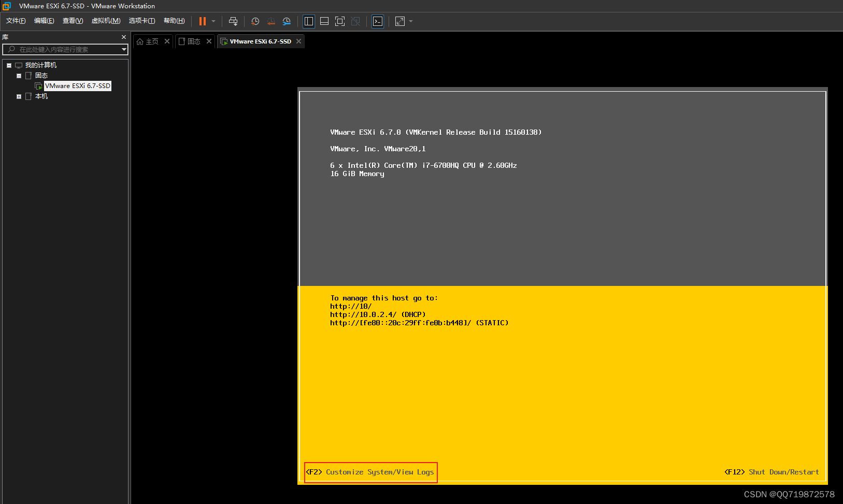Click the running VM icon in the tree
The image size is (843, 504).
point(38,86)
